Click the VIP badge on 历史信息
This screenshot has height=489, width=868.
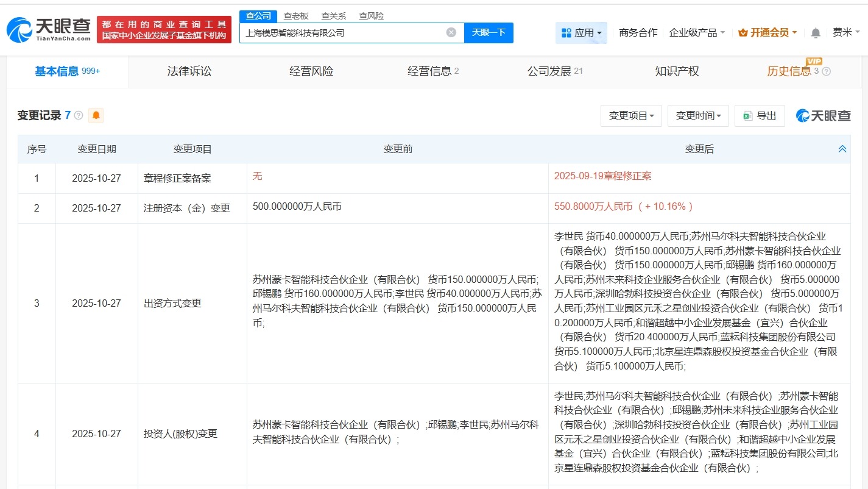pos(815,62)
